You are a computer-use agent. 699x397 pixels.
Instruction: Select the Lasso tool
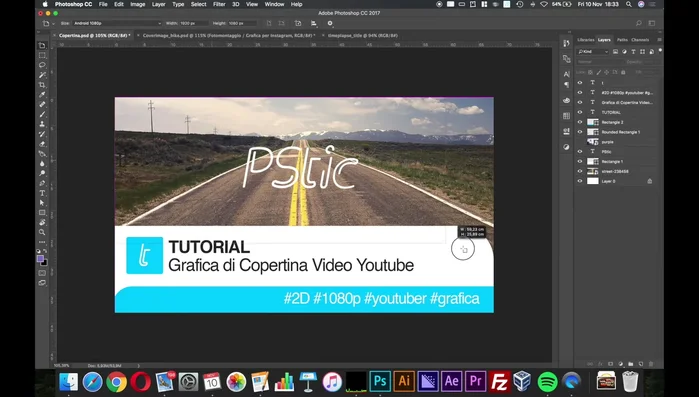click(x=42, y=65)
